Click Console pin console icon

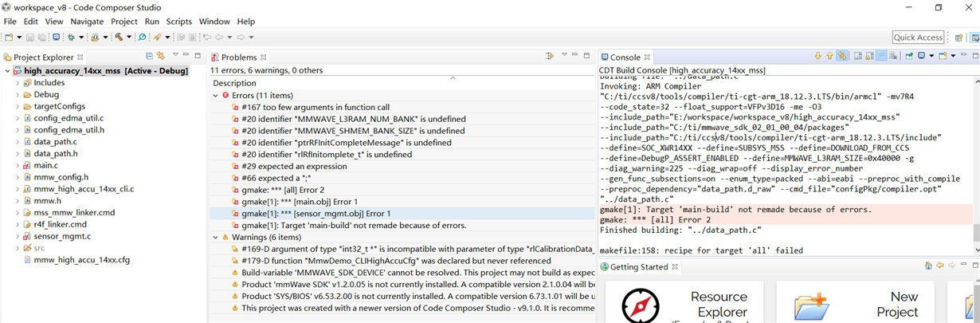[x=909, y=56]
